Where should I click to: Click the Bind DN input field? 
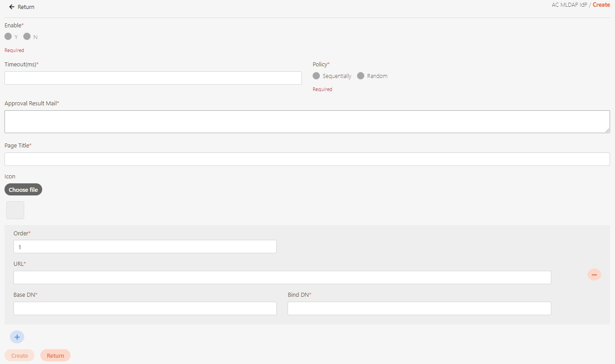click(x=419, y=308)
